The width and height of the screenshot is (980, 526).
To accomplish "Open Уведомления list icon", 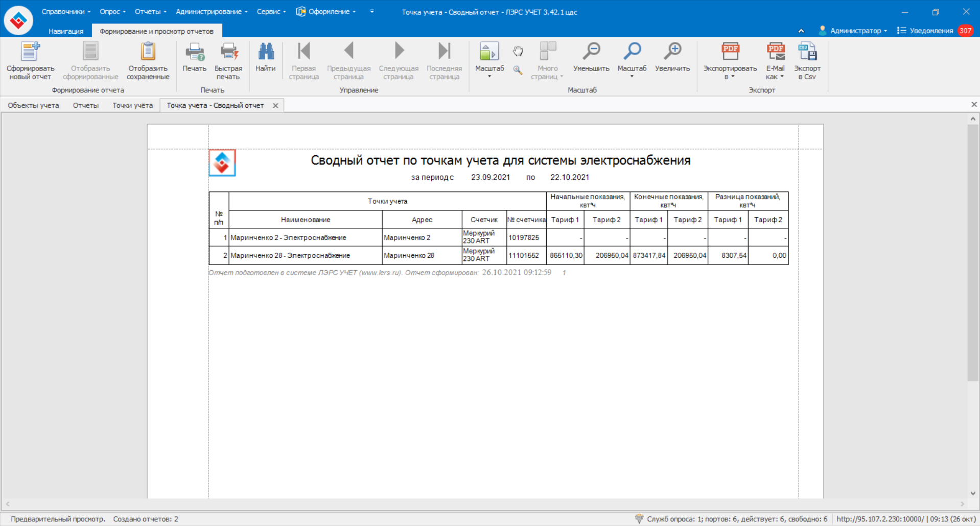I will pos(902,31).
